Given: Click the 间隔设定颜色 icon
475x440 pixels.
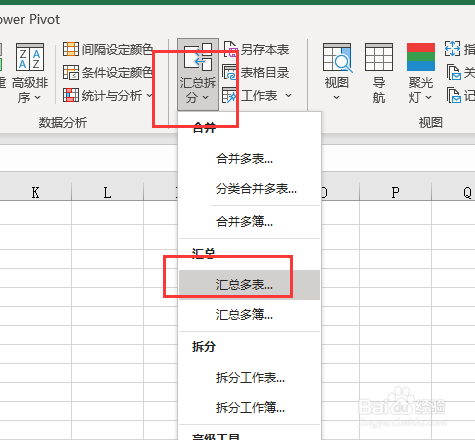Looking at the screenshot, I should 71,49.
